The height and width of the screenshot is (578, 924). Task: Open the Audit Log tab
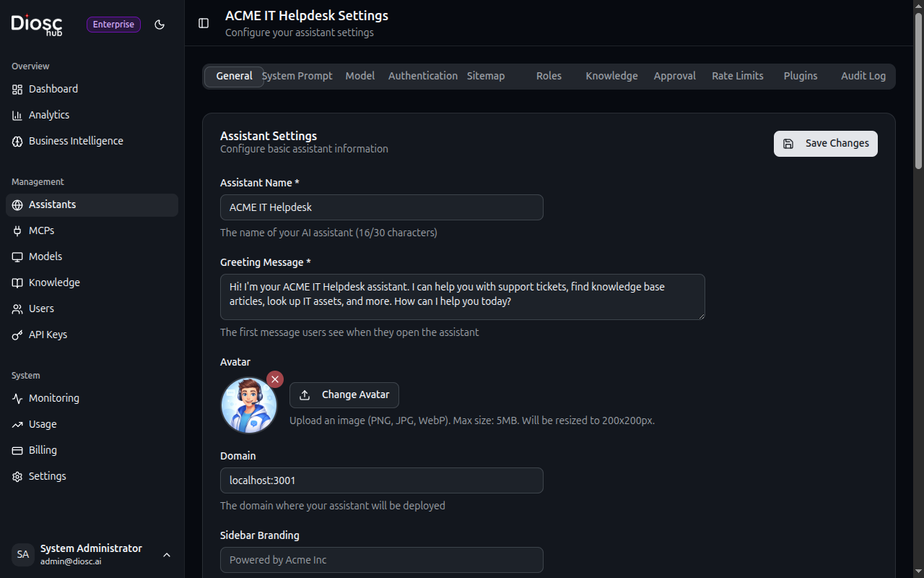pyautogui.click(x=863, y=76)
